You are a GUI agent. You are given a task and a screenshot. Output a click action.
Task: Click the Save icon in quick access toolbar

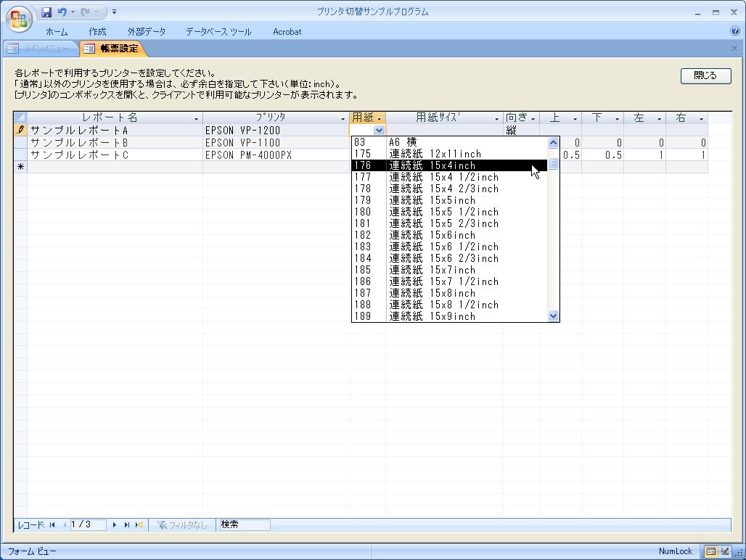pyautogui.click(x=46, y=12)
